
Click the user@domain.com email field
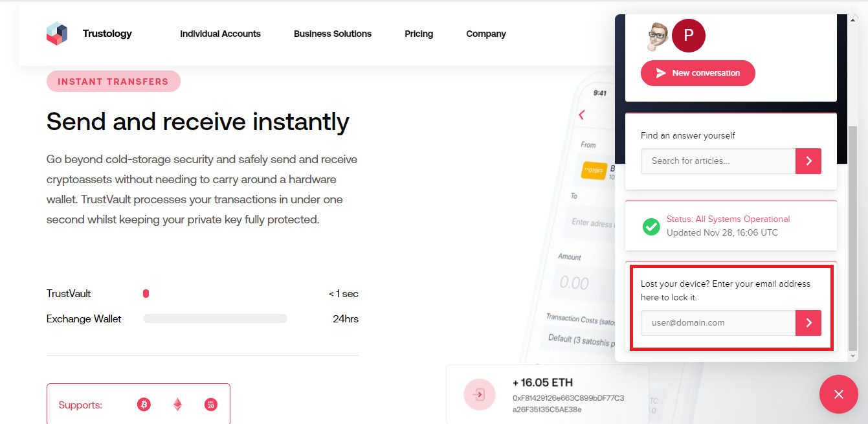pos(718,323)
